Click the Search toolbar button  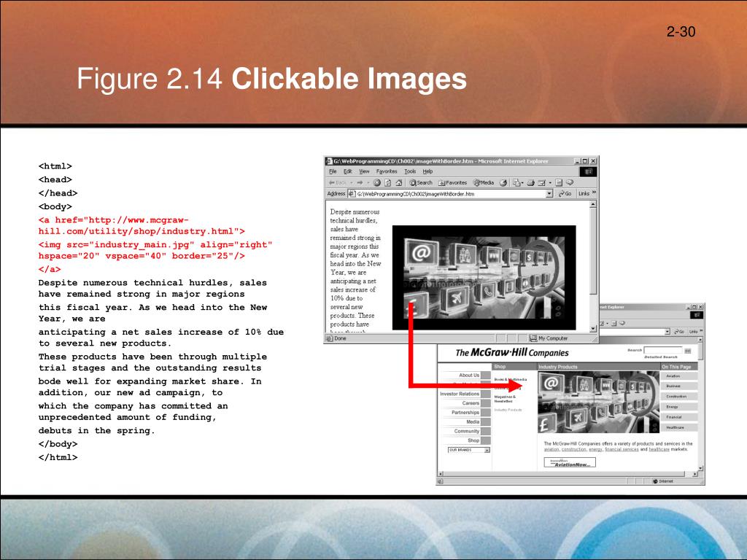point(421,183)
